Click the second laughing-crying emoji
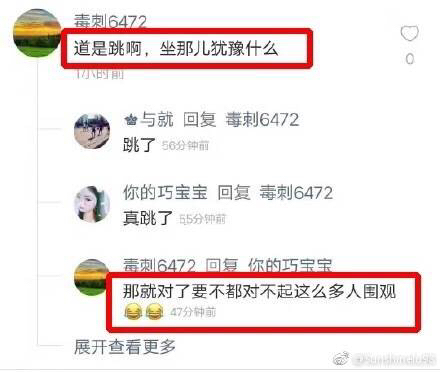 [154, 312]
